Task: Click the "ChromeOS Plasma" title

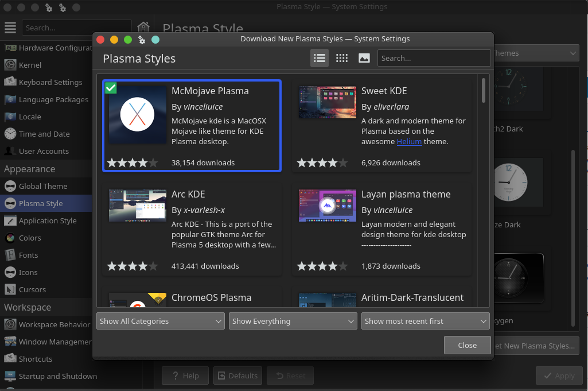Action: coord(211,297)
